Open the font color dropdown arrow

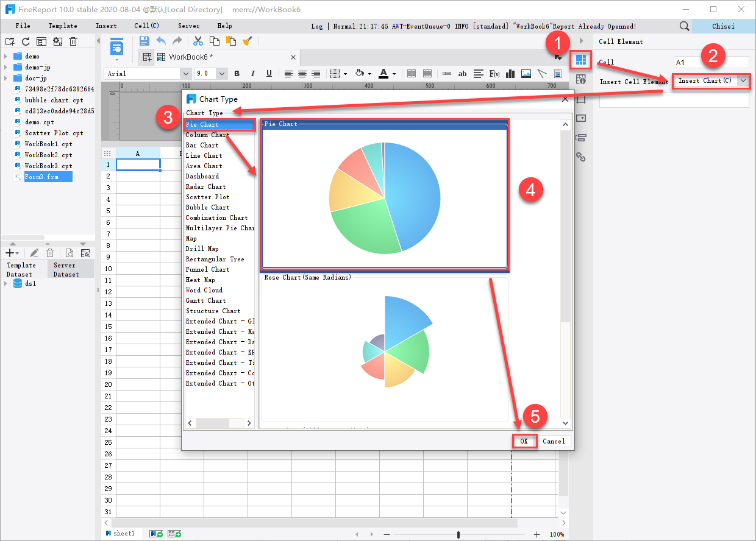coord(393,73)
